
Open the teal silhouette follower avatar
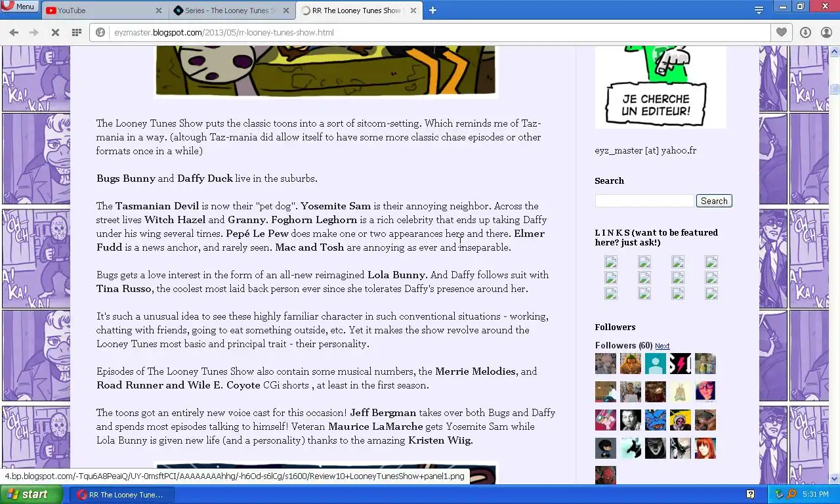click(656, 364)
